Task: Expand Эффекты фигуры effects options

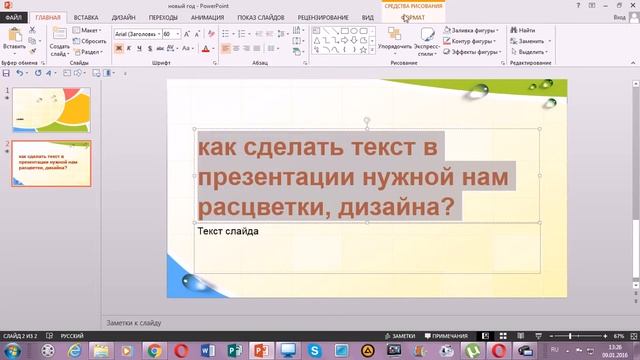Action: [472, 52]
